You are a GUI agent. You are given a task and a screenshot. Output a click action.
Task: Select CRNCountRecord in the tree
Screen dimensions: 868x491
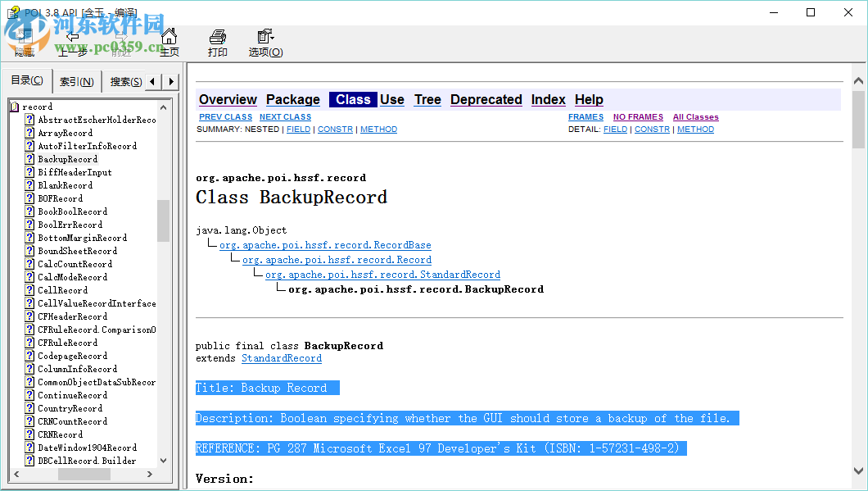pyautogui.click(x=73, y=421)
